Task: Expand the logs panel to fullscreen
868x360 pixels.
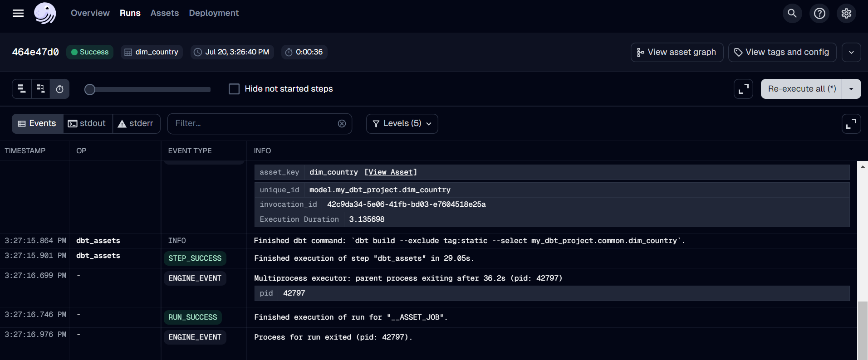Action: coord(851,123)
